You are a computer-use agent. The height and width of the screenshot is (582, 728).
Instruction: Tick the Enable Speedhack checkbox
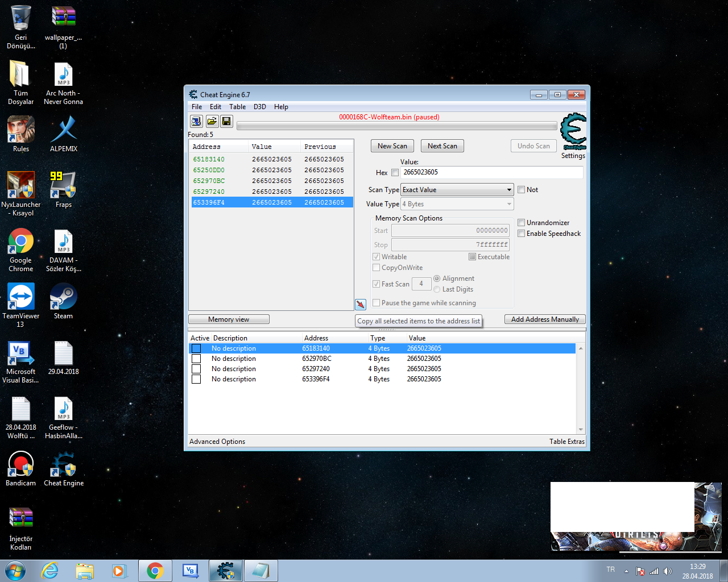click(x=521, y=234)
